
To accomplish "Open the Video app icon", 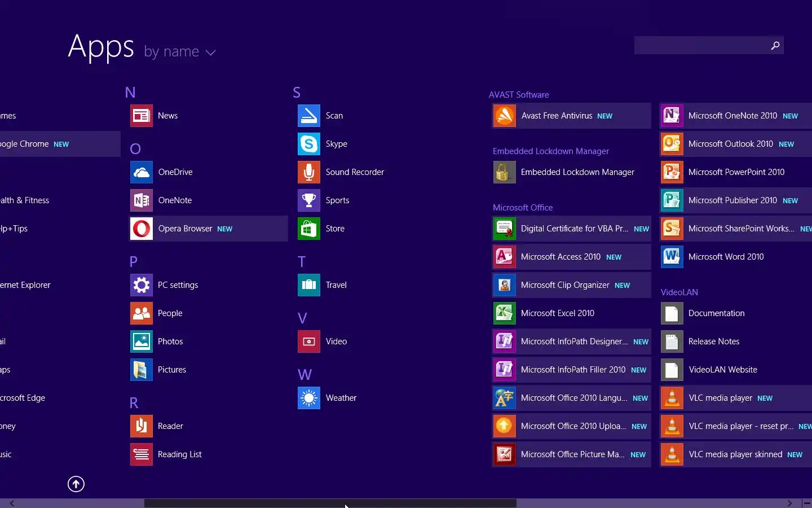I will (x=309, y=341).
